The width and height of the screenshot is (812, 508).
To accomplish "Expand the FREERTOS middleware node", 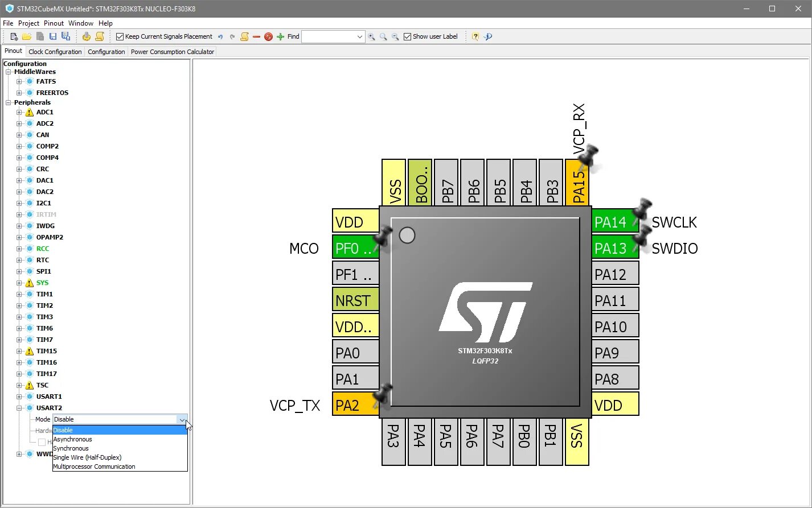I will pos(19,93).
